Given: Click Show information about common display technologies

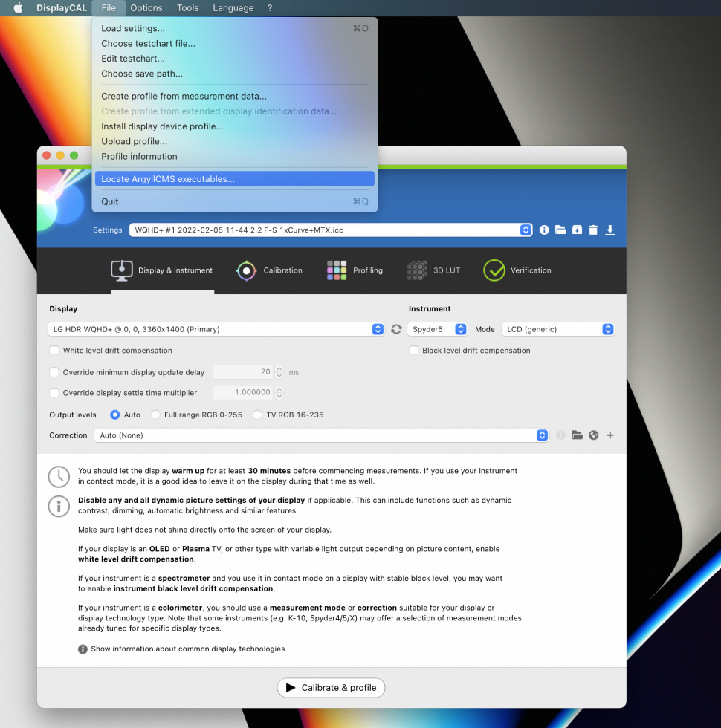Looking at the screenshot, I should (x=187, y=649).
